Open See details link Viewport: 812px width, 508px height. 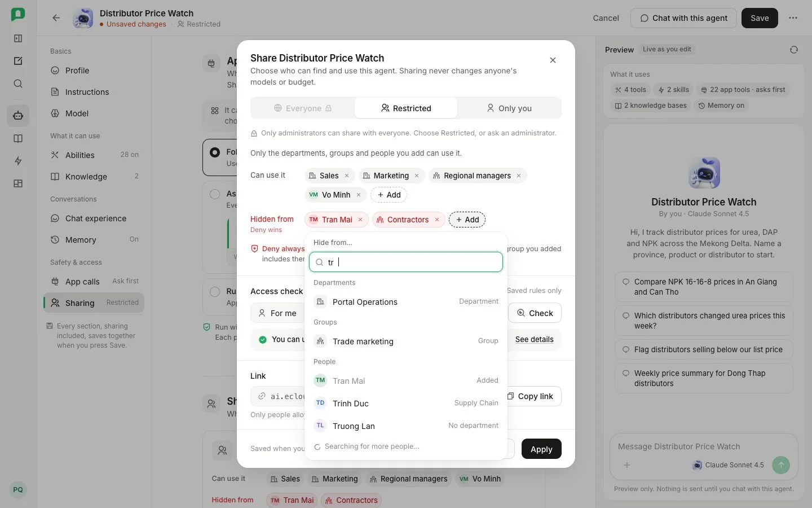[x=534, y=339]
